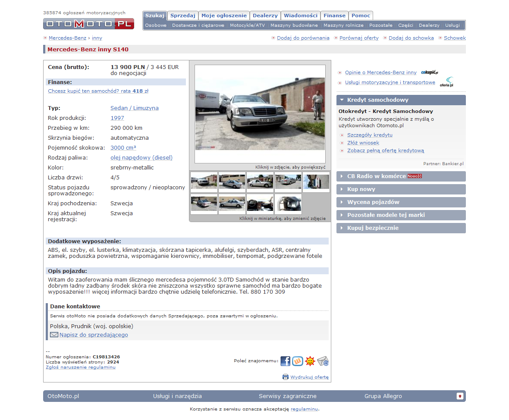The height and width of the screenshot is (420, 509).
Task: Share the offer on Facebook
Action: click(x=285, y=361)
